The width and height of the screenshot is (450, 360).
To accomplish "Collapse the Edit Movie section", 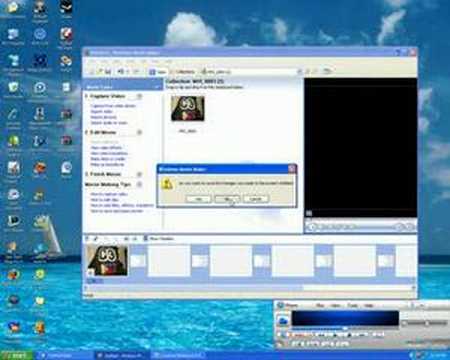I will pos(140,132).
